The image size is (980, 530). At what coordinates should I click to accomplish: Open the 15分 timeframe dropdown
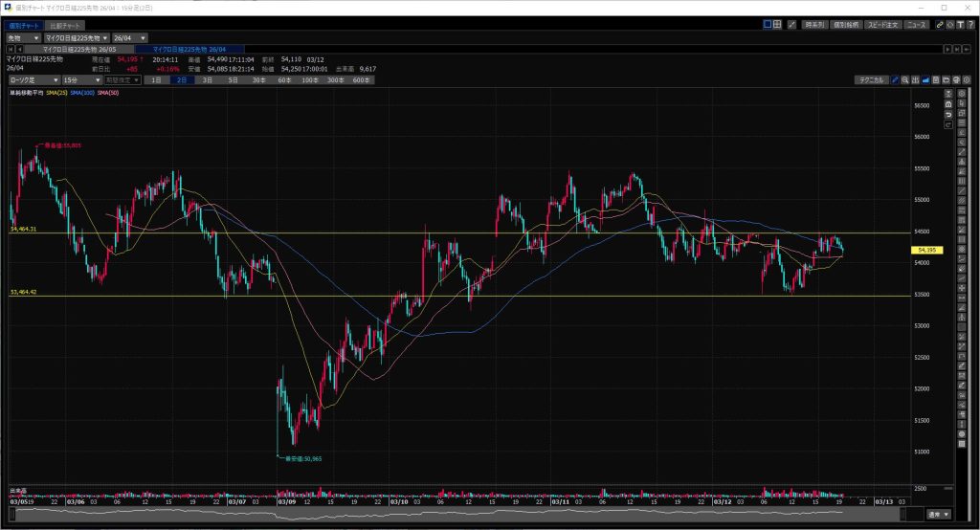pos(84,80)
